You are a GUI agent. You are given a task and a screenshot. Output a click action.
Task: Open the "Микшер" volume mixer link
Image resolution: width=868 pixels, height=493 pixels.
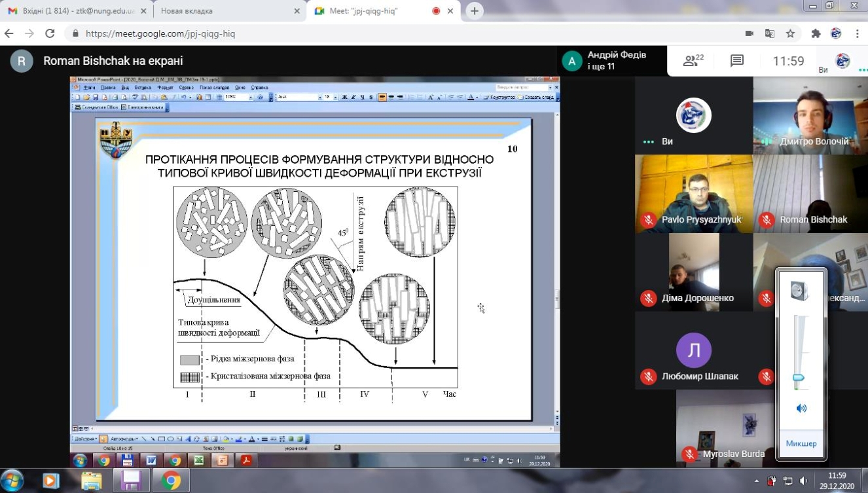(x=801, y=443)
